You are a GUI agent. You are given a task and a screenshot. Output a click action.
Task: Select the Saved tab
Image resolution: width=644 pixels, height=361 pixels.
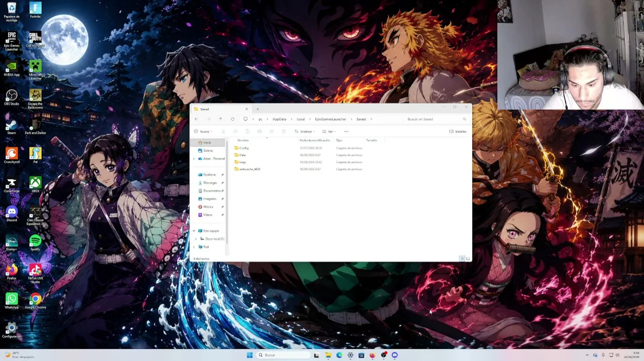pyautogui.click(x=221, y=109)
